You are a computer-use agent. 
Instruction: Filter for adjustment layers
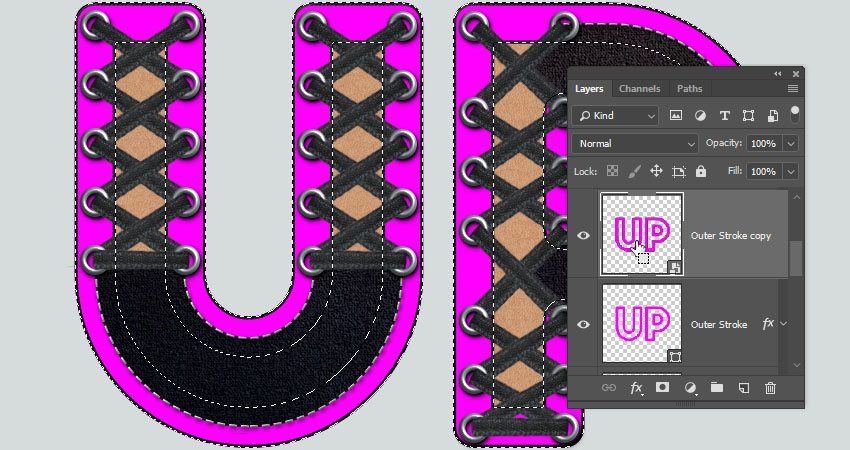click(x=700, y=115)
